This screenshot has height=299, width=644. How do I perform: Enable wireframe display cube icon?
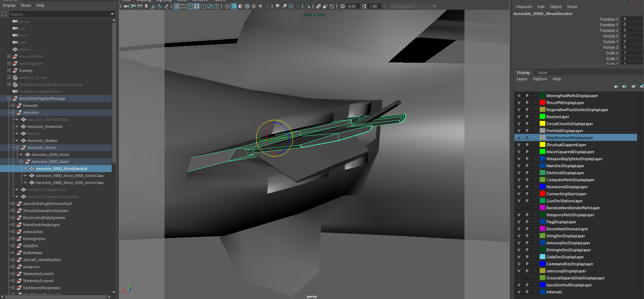[x=227, y=6]
